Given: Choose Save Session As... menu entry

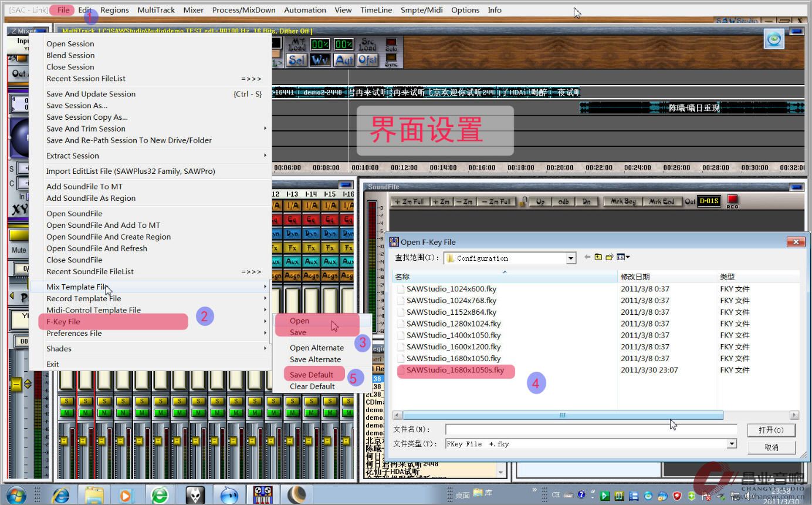Looking at the screenshot, I should click(77, 106).
